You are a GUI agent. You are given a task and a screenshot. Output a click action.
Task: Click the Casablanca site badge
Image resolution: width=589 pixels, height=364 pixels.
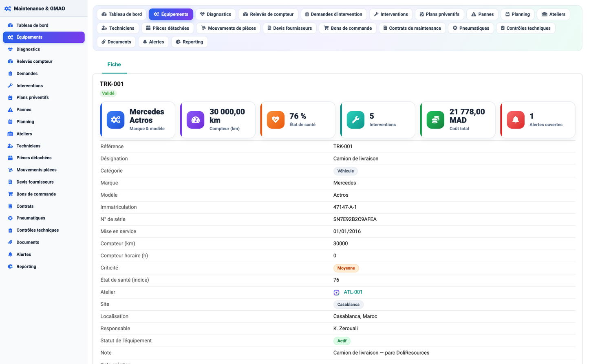tap(348, 305)
